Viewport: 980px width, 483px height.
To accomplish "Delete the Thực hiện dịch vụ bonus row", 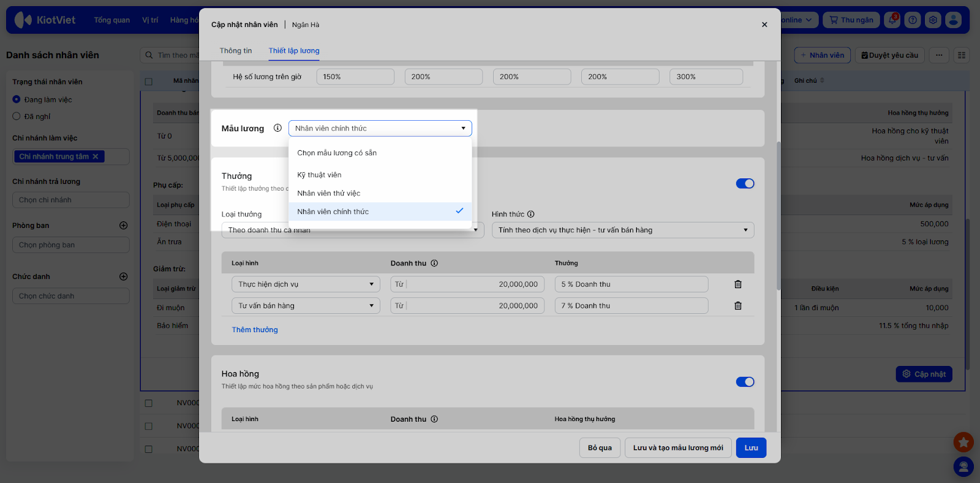I will pos(737,284).
